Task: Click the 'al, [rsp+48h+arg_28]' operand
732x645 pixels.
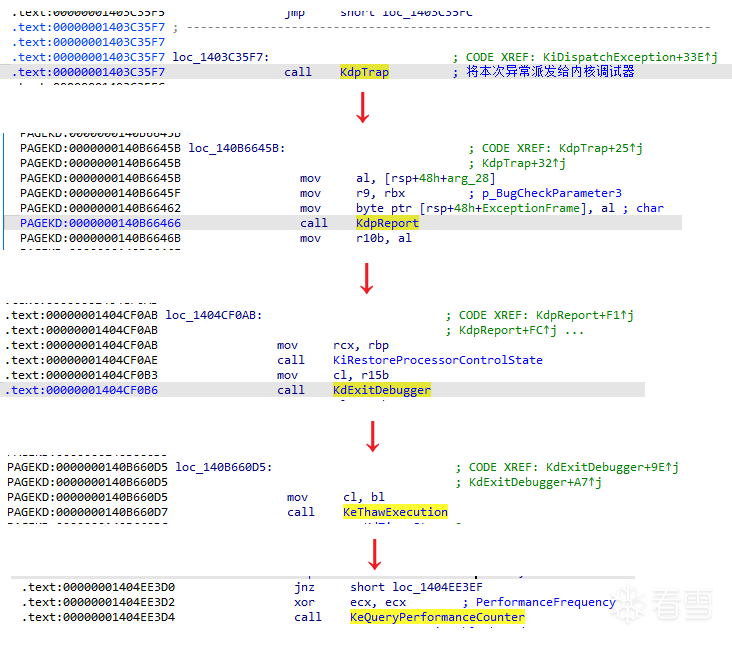Action: tap(425, 178)
